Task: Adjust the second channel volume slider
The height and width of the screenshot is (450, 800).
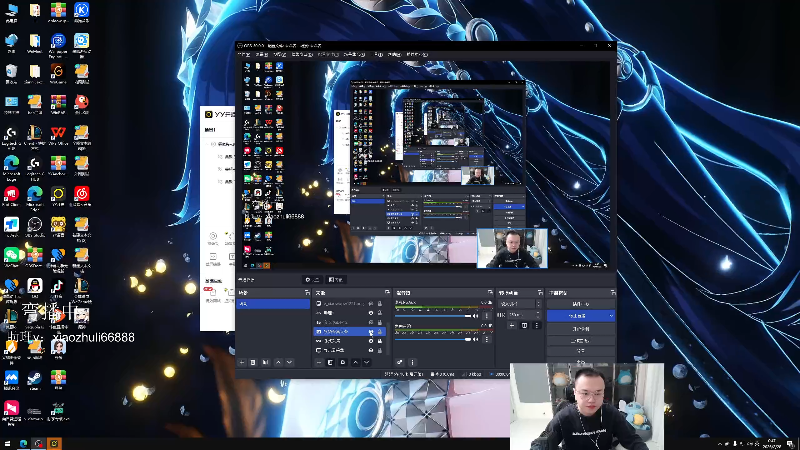Action: click(433, 339)
